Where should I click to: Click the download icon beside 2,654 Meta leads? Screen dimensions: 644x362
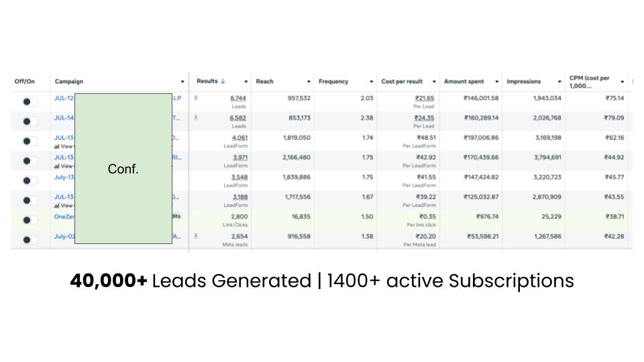196,236
